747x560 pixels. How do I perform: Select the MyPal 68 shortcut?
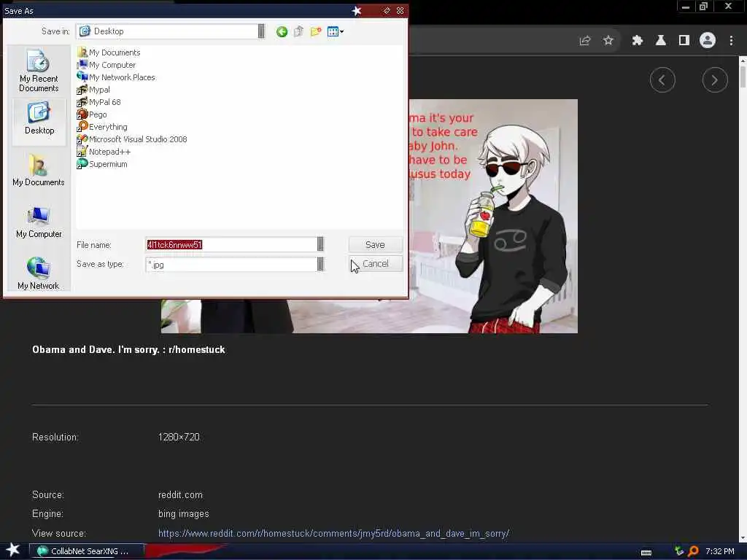(x=99, y=102)
